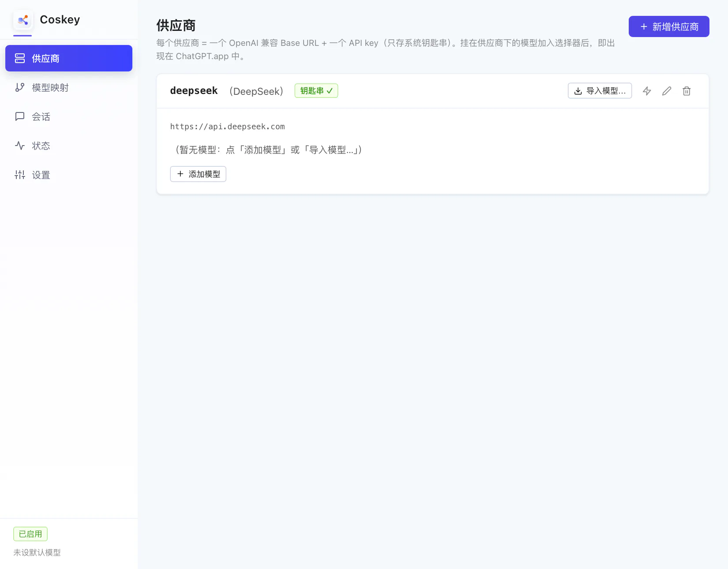728x569 pixels.
Task: Click the Coskey logo icon
Action: pos(23,20)
